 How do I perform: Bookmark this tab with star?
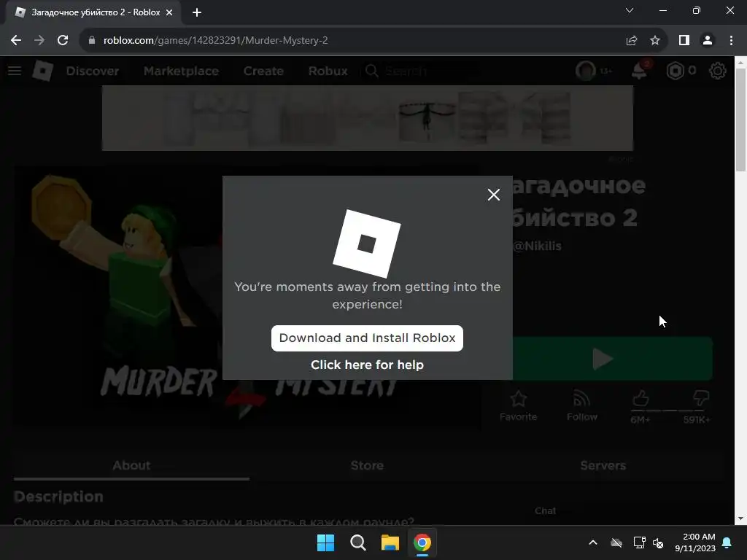[655, 41]
